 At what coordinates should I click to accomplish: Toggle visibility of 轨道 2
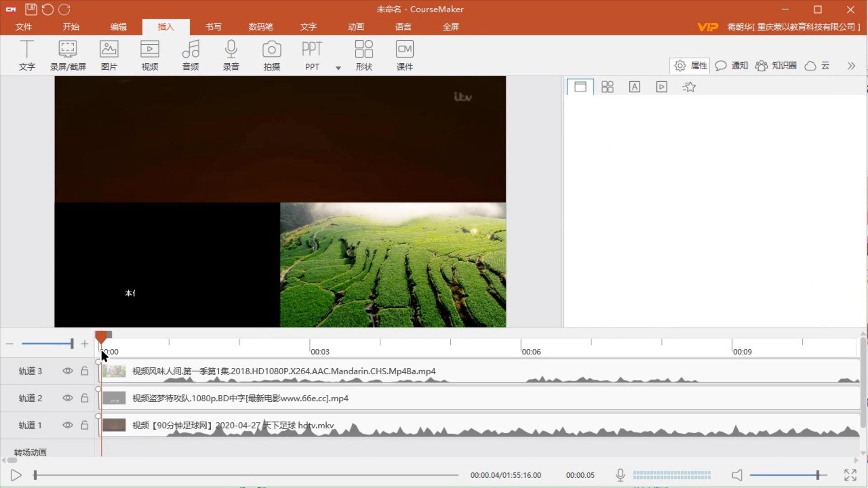[x=67, y=398]
